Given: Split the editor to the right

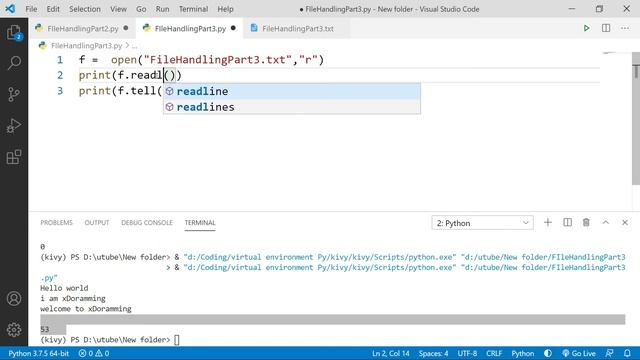Looking at the screenshot, I should coord(606,28).
